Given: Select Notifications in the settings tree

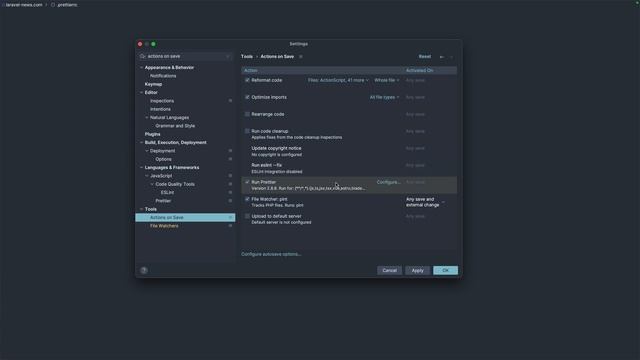Looking at the screenshot, I should [163, 76].
